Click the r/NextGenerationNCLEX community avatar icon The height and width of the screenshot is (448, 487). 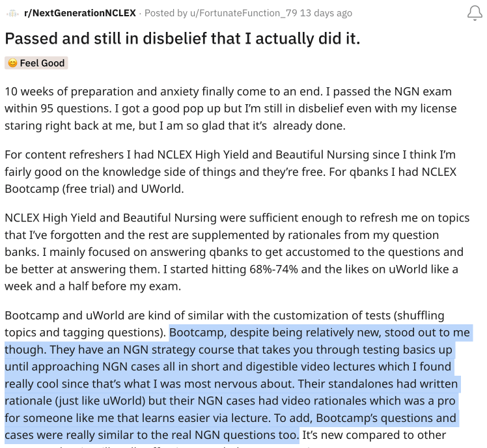(12, 14)
